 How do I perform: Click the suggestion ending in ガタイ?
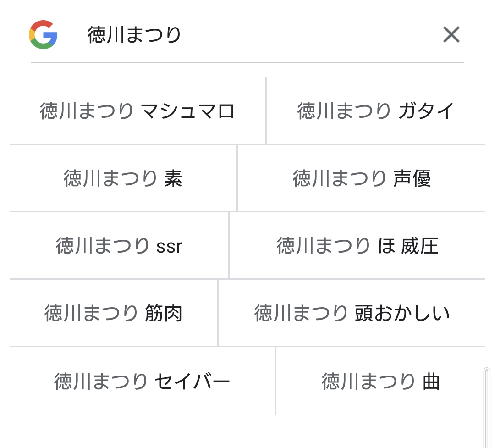(x=376, y=111)
